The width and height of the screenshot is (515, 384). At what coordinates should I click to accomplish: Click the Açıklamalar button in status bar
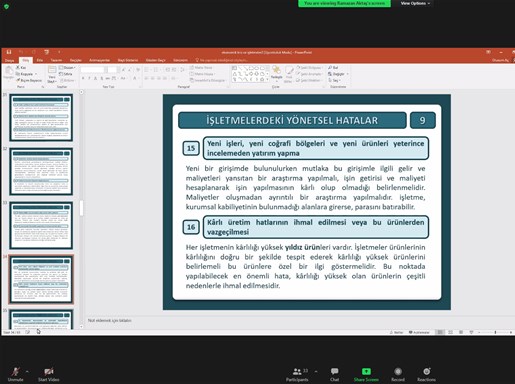[419, 332]
